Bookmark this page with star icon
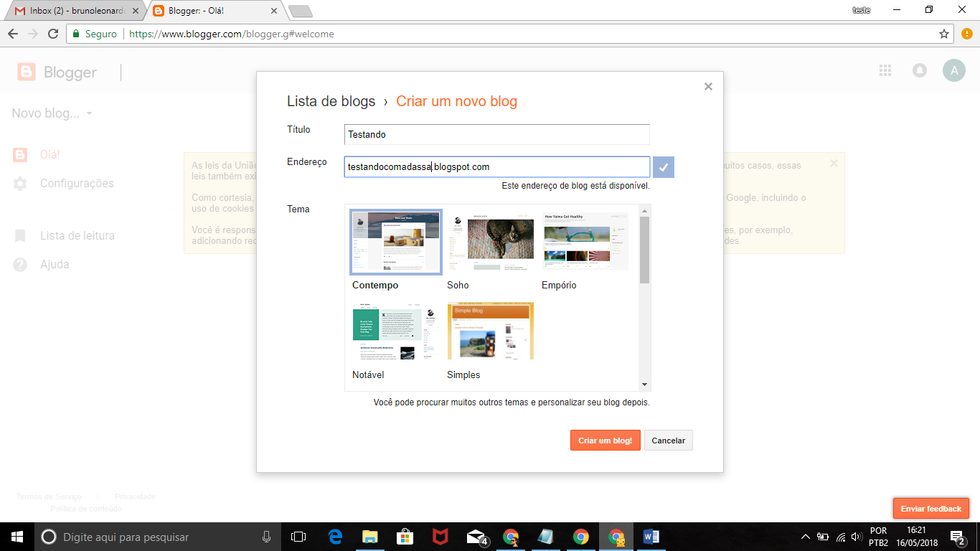The height and width of the screenshot is (551, 980). (x=944, y=34)
